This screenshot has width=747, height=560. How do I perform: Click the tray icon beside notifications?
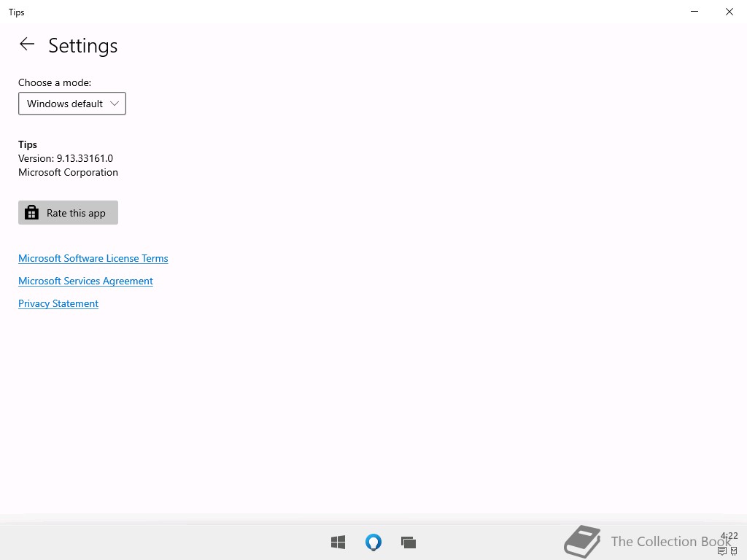(734, 551)
